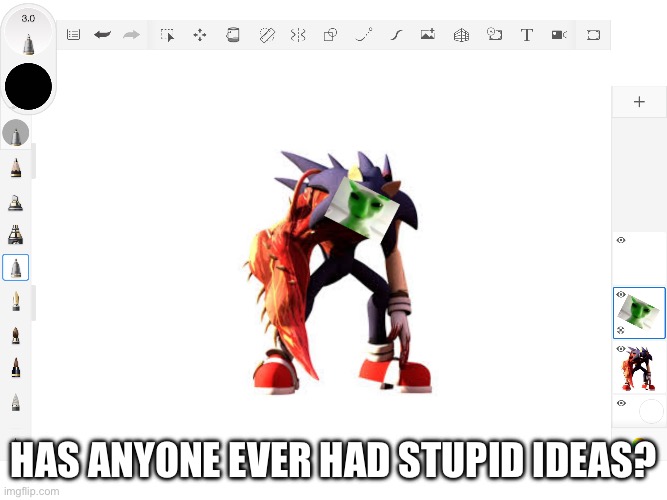Start time-lapse camera recording
Viewport: 667px width, 500px height.
point(559,35)
